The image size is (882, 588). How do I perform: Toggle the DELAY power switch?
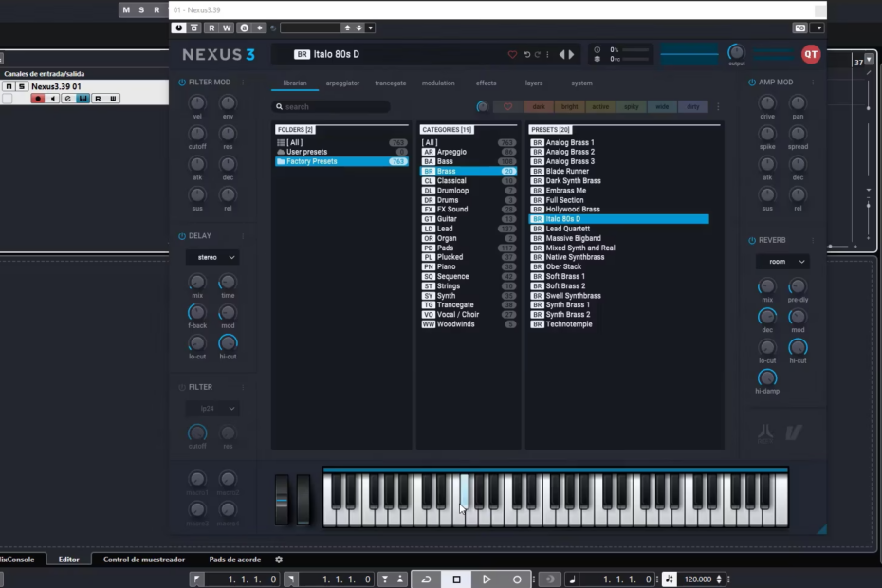click(x=182, y=236)
